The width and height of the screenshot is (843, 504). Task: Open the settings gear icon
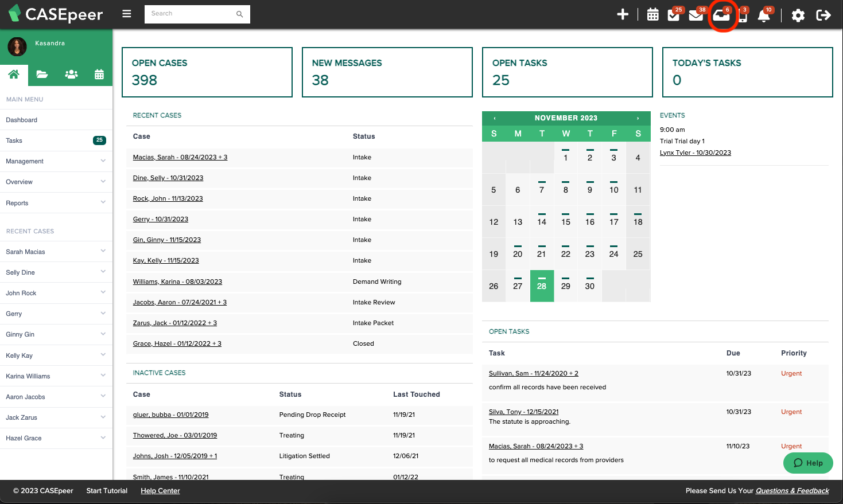(798, 15)
